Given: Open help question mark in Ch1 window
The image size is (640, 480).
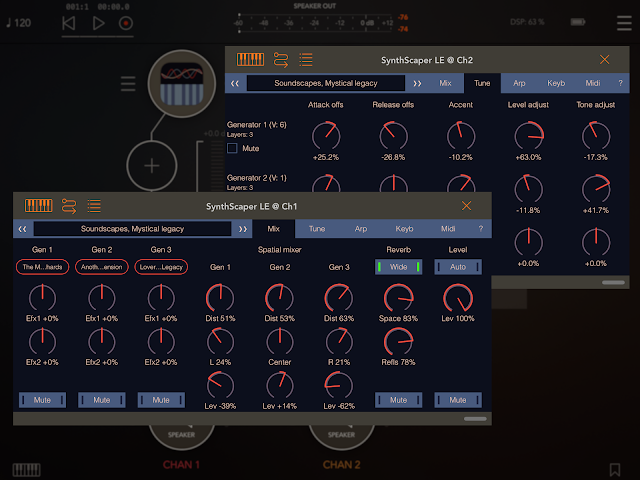Looking at the screenshot, I should click(x=481, y=229).
